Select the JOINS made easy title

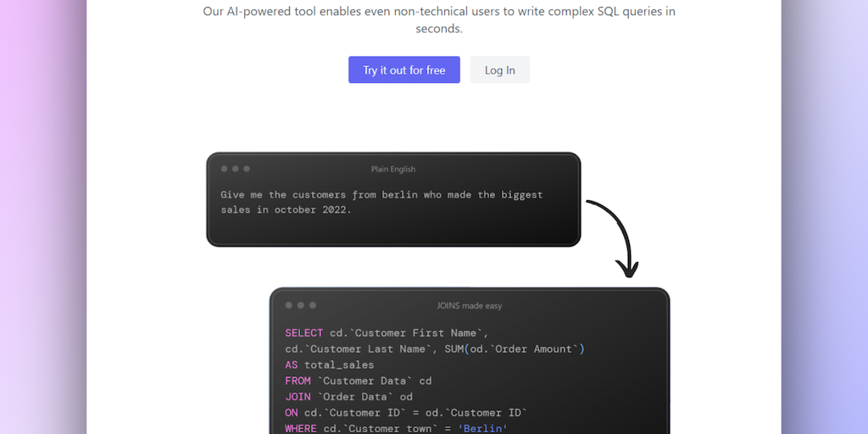pos(469,305)
